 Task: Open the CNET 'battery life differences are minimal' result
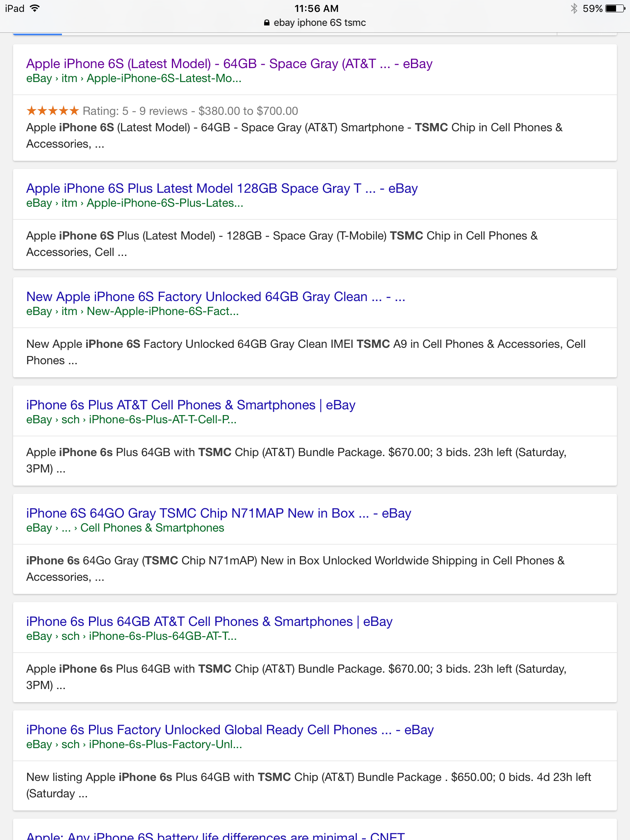(x=215, y=835)
